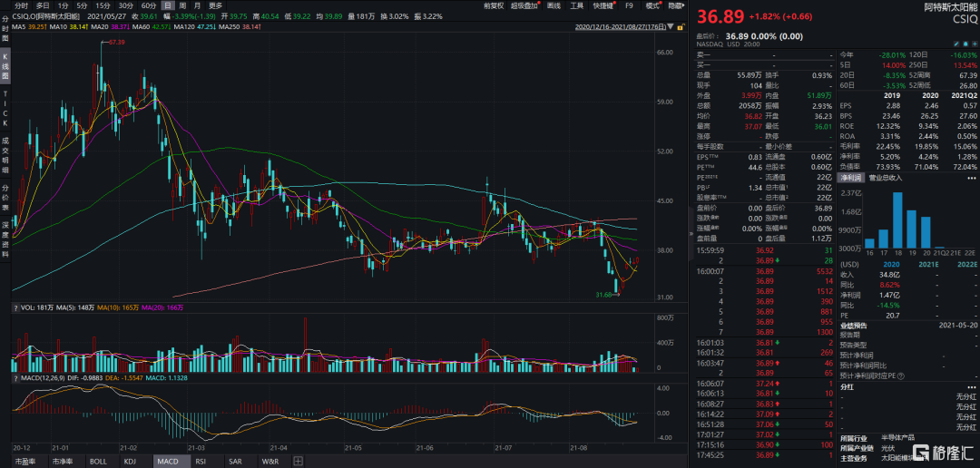Open the TICK sidebar view
Image resolution: width=980 pixels, height=468 pixels.
[x=5, y=111]
